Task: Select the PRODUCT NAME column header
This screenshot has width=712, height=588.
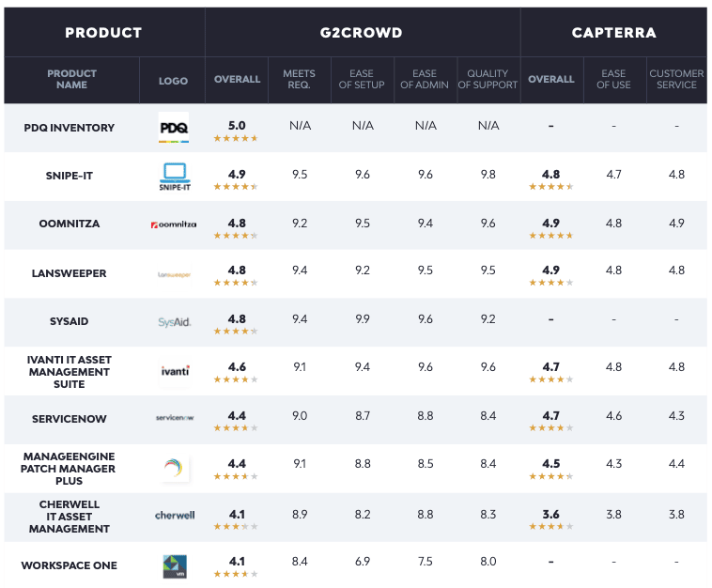Action: coord(71,79)
